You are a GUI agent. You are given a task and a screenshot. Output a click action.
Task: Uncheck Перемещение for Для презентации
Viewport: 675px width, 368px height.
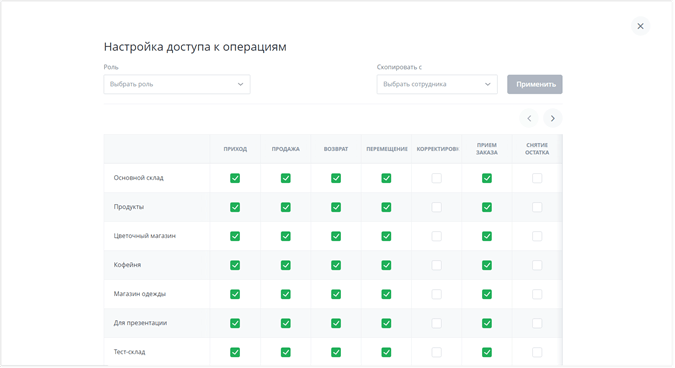tap(386, 324)
